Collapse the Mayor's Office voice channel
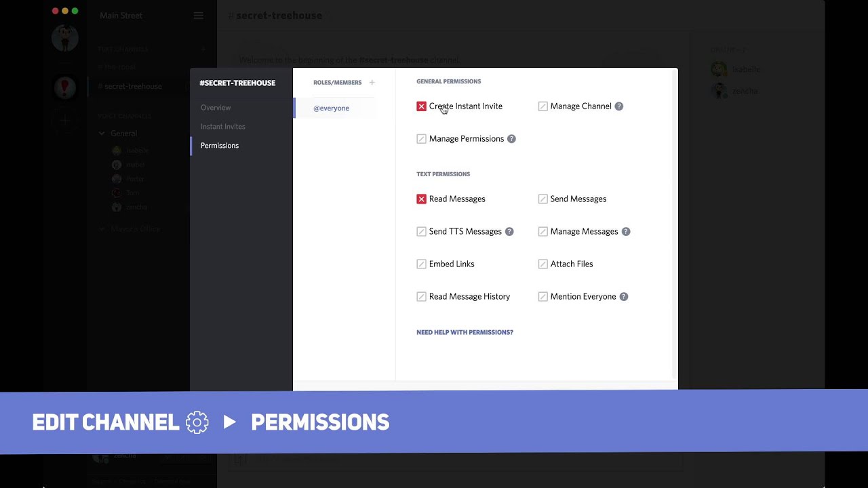Screen dimensions: 868x488 (x=102, y=230)
